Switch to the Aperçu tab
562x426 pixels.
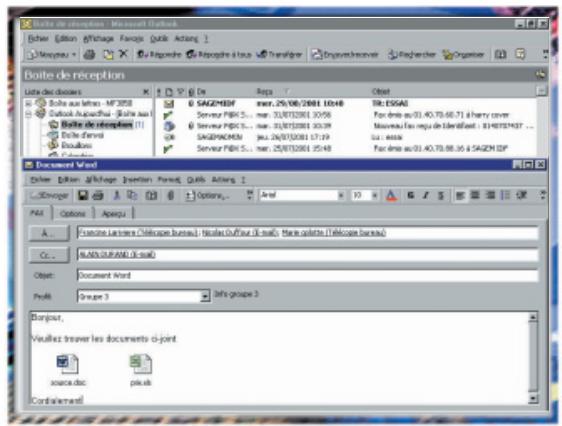pyautogui.click(x=114, y=214)
